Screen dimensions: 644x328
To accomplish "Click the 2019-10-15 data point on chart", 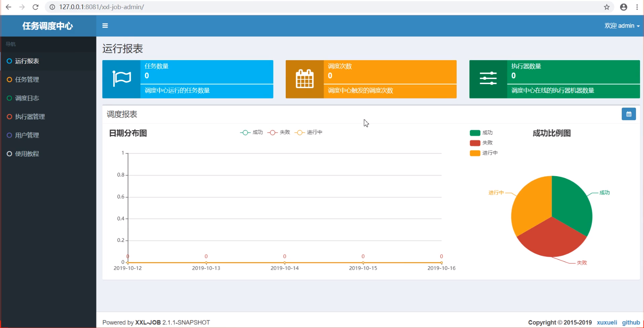I will [363, 263].
